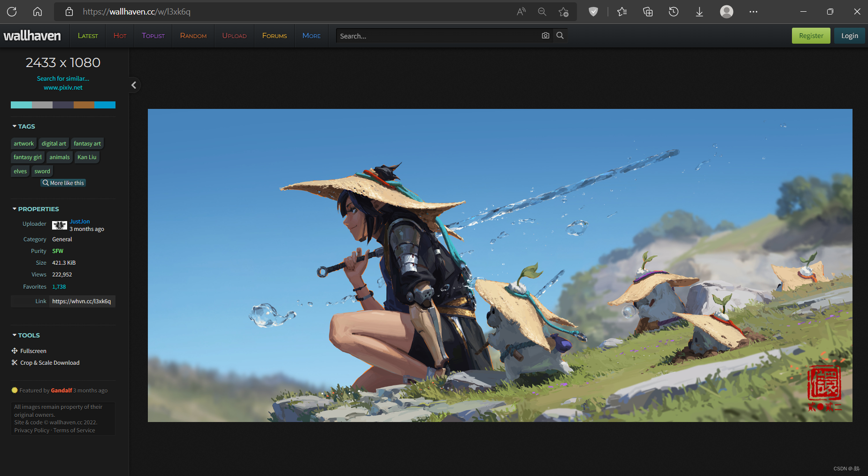Open the Hot wallpapers tab
The image size is (868, 476).
click(x=120, y=36)
